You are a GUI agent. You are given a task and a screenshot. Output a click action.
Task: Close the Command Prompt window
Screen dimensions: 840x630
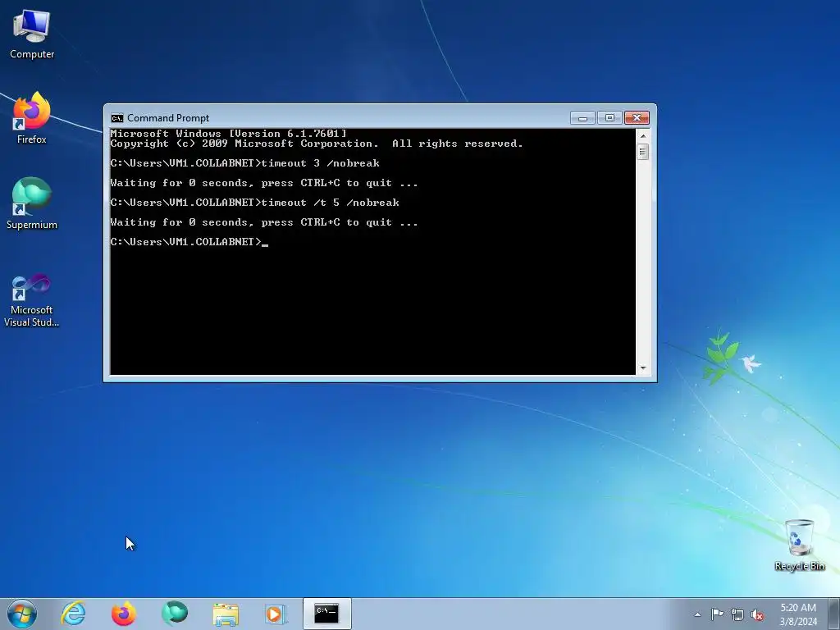pos(637,118)
